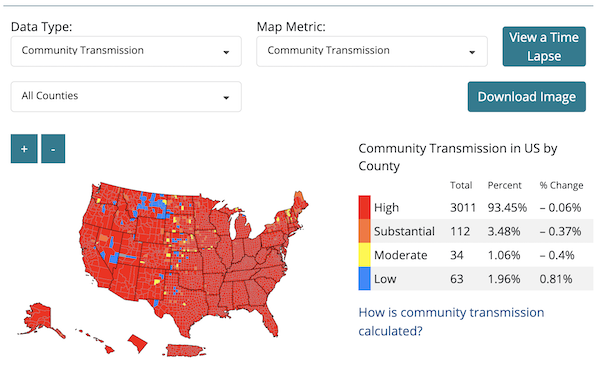Select Alaska on the map

tap(39, 318)
